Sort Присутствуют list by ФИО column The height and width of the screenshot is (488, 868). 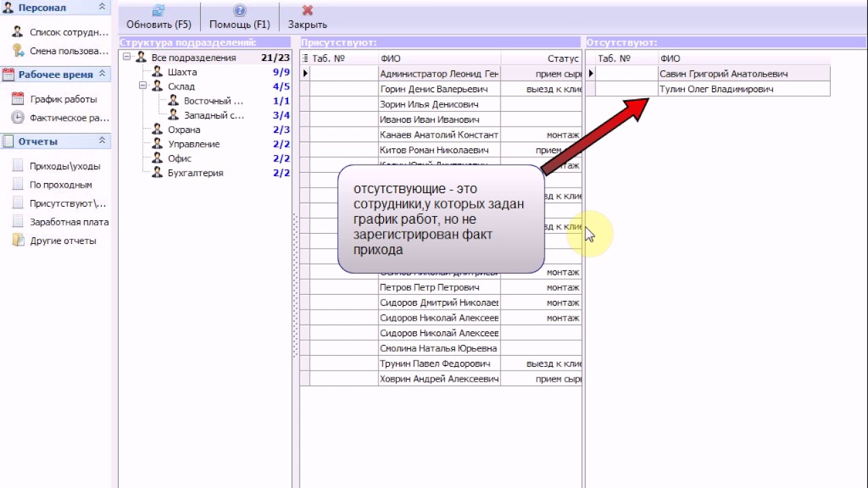click(x=439, y=58)
